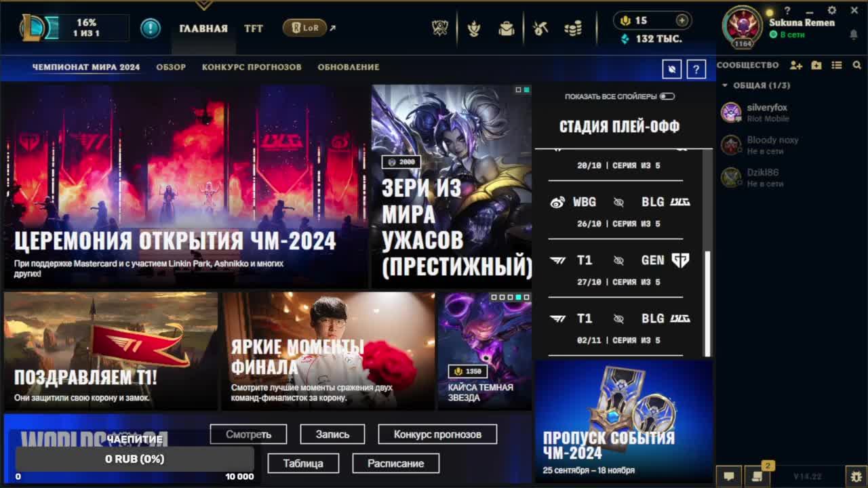This screenshot has height=488, width=868.
Task: Open the missions icon with badge 2
Action: click(x=757, y=476)
